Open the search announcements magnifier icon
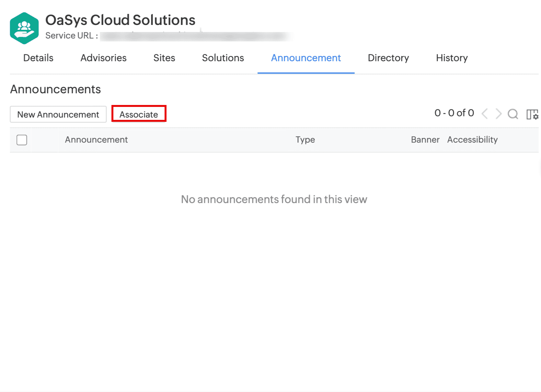 point(512,114)
